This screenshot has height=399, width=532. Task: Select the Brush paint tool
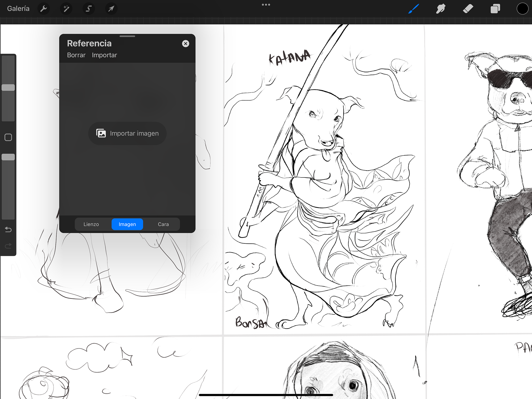[x=413, y=9]
